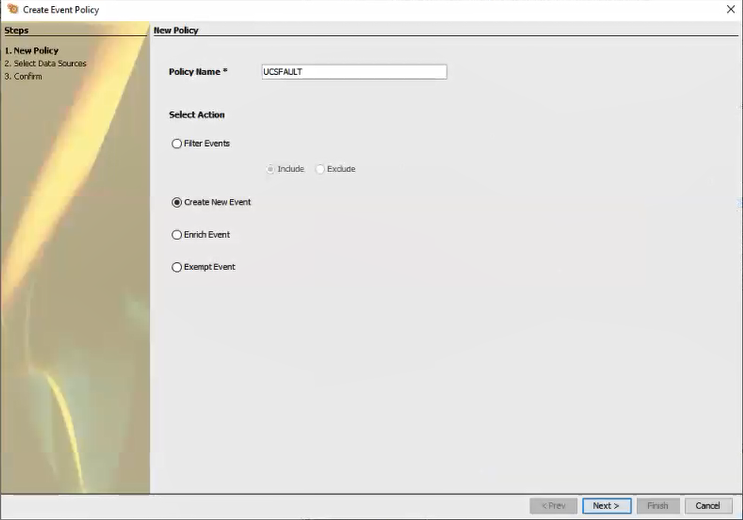Screen dimensions: 743x520
Task: Click step 2. Select Data Sources
Action: click(x=45, y=64)
